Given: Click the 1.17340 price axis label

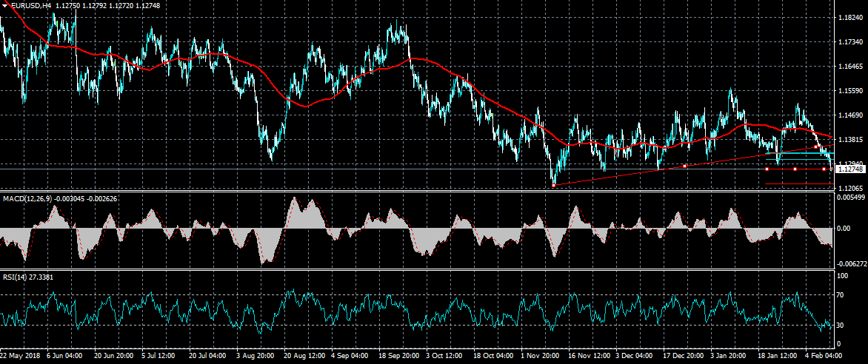Looking at the screenshot, I should pos(850,42).
